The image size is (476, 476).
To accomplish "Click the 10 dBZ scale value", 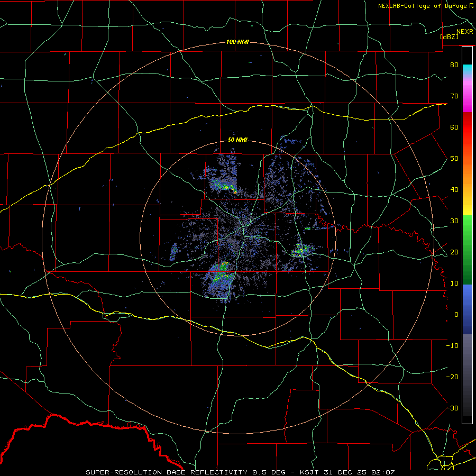I will pyautogui.click(x=454, y=283).
